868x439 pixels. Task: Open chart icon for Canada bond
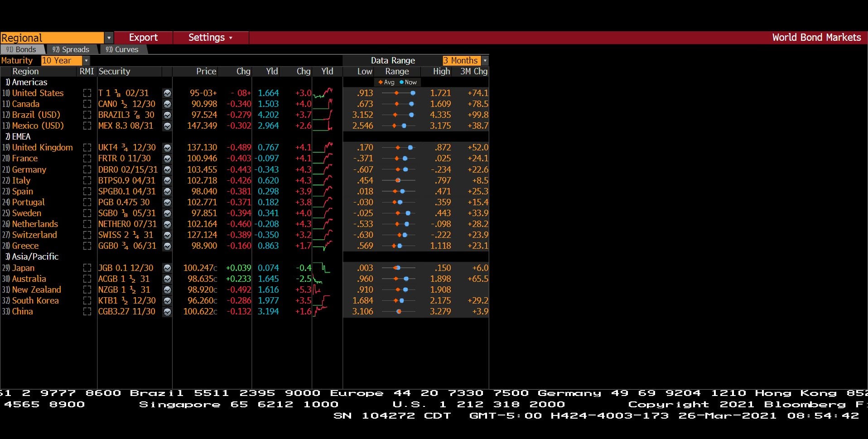(x=167, y=104)
